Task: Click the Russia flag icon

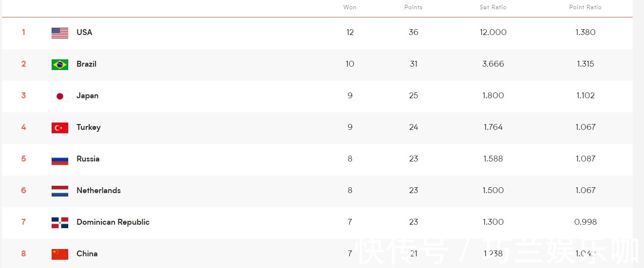Action: pyautogui.click(x=60, y=159)
